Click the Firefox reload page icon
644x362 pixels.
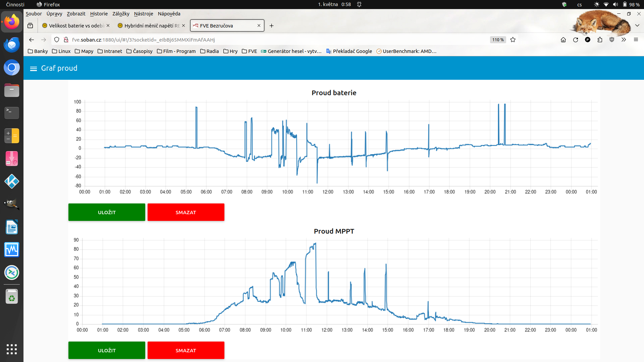576,40
